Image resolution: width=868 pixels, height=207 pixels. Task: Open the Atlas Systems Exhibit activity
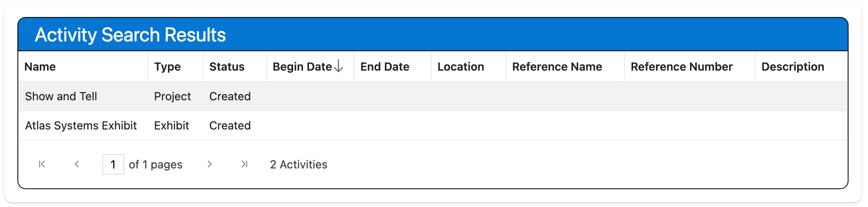81,125
